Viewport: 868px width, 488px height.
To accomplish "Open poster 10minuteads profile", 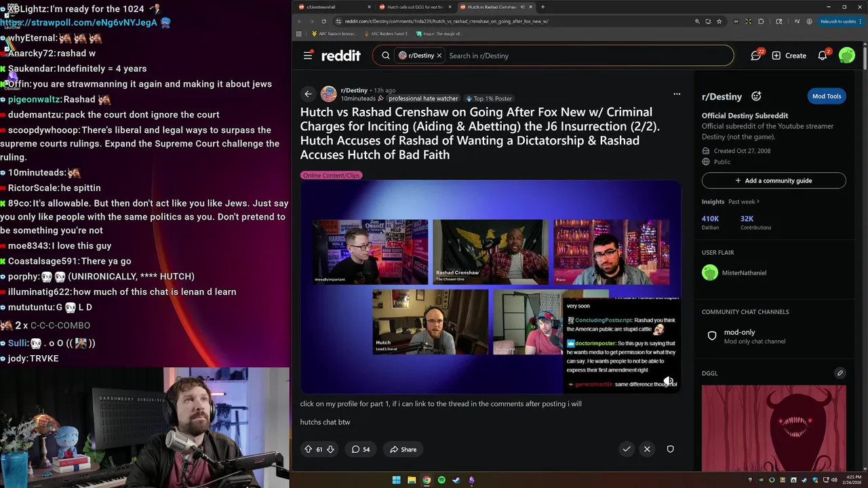I will tap(358, 98).
